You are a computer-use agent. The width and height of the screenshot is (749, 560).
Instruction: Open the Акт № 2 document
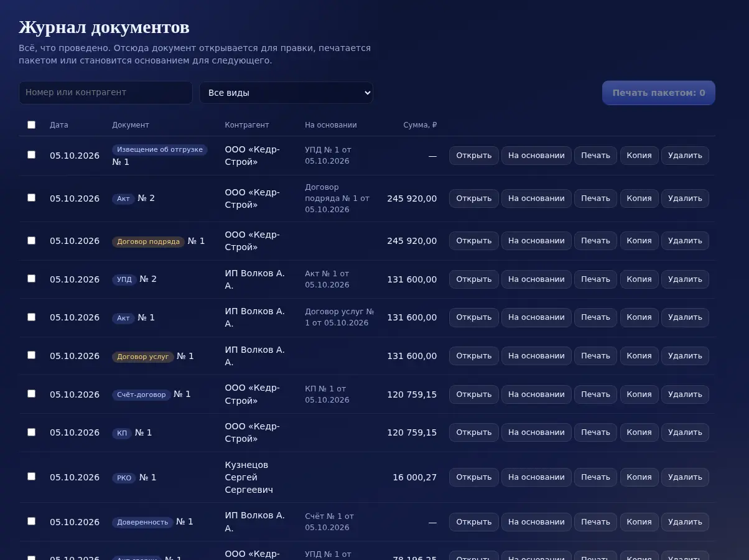pos(474,198)
